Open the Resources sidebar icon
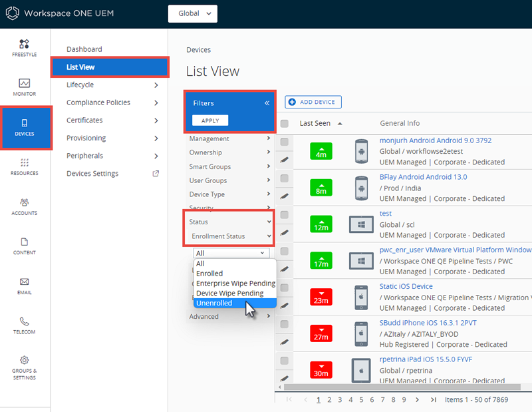The height and width of the screenshot is (412, 532). [25, 162]
